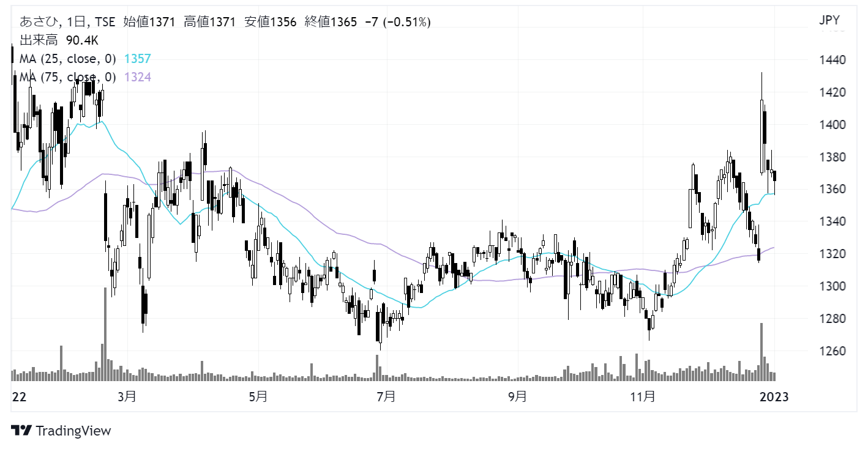This screenshot has width=868, height=449.
Task: Click the 1260 price axis label
Action: [831, 351]
